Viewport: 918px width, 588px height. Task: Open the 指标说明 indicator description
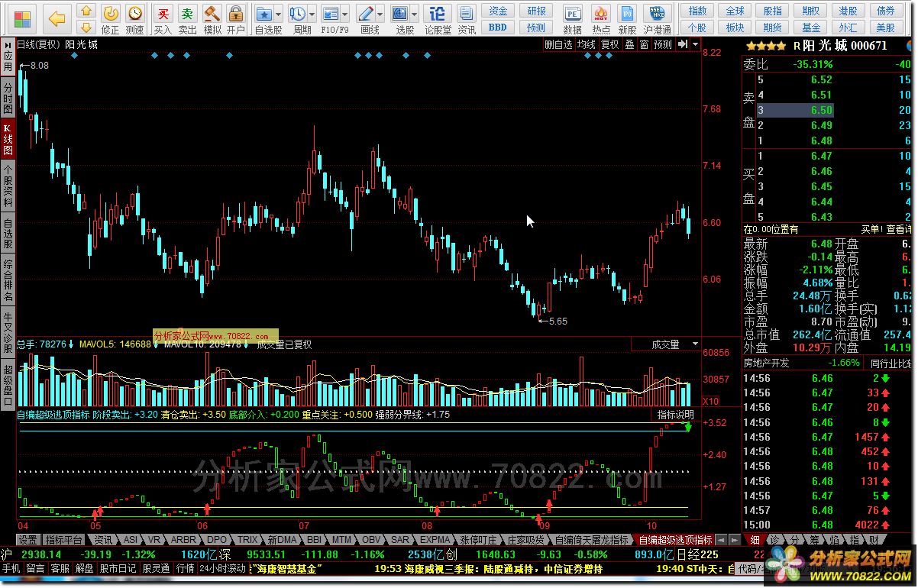click(676, 415)
